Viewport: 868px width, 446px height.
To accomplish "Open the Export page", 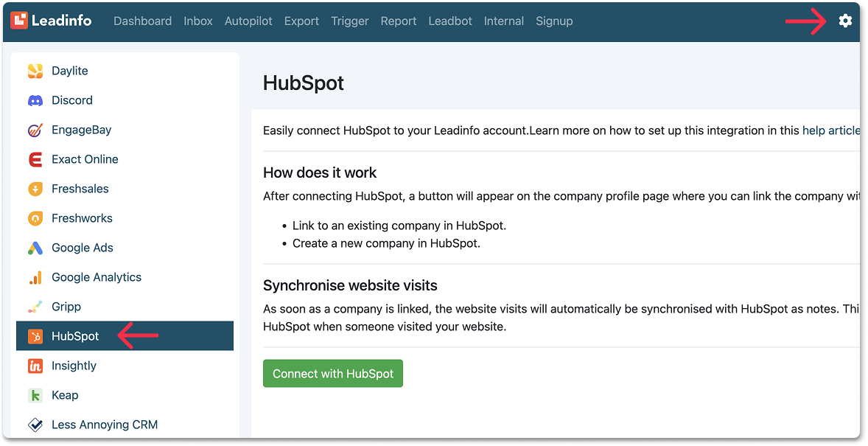I will coord(301,21).
